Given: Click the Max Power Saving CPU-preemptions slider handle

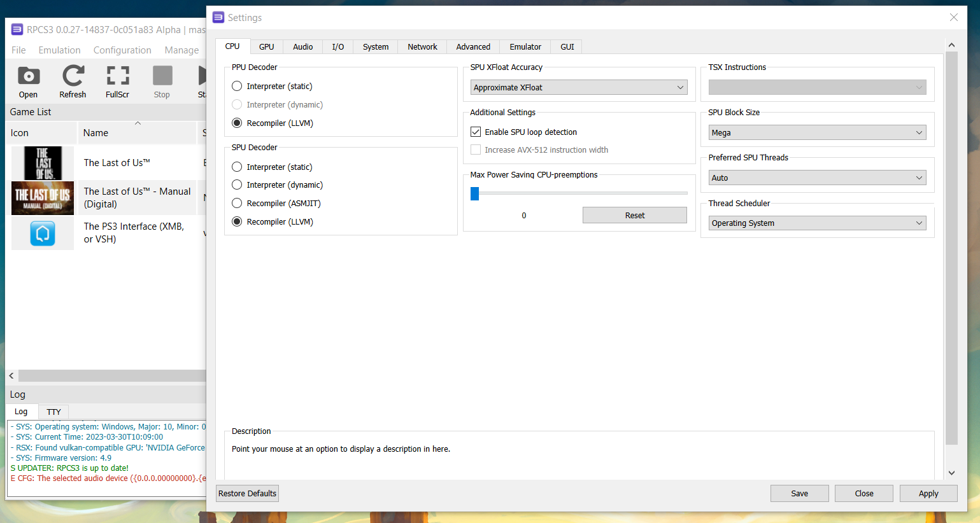Looking at the screenshot, I should pyautogui.click(x=474, y=193).
